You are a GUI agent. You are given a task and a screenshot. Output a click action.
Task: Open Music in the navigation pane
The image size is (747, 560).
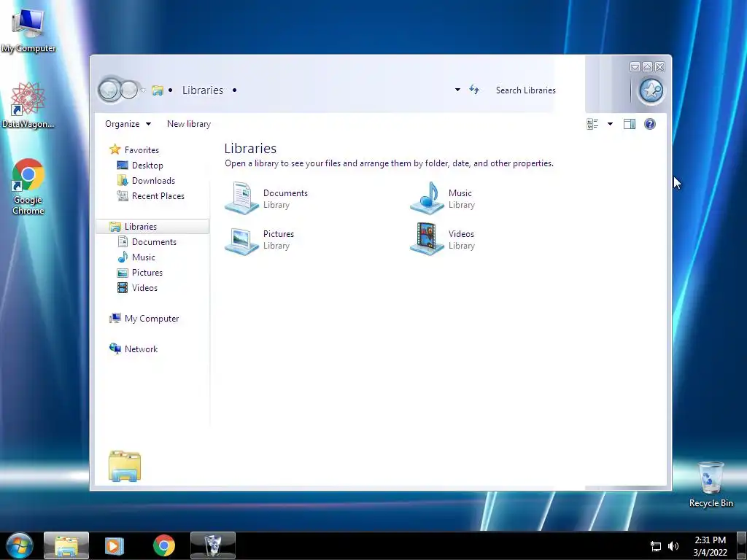[144, 257]
